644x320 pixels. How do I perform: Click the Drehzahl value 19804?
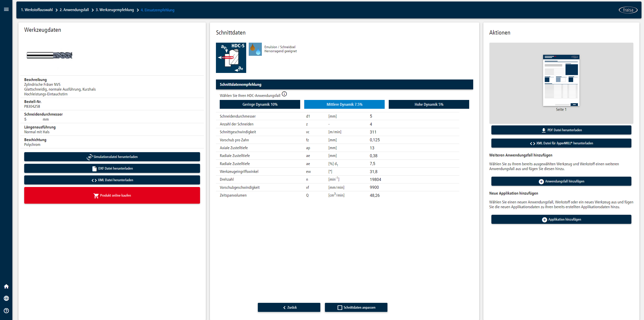pos(375,179)
